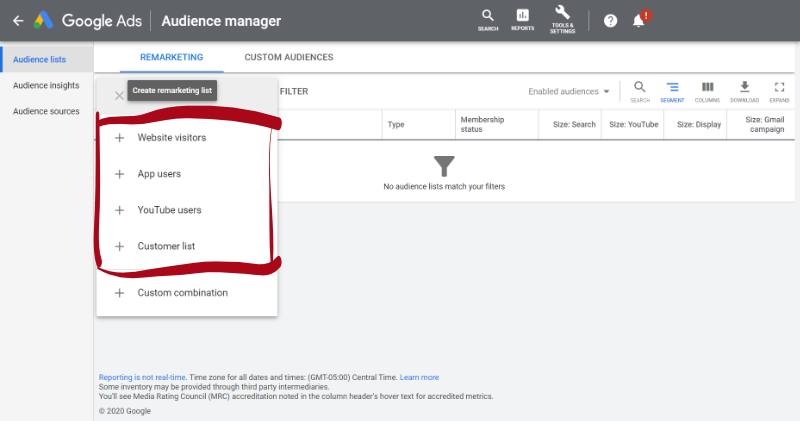Viewport: 800px width, 421px height.
Task: Switch to Remarketing tab
Action: tap(171, 57)
